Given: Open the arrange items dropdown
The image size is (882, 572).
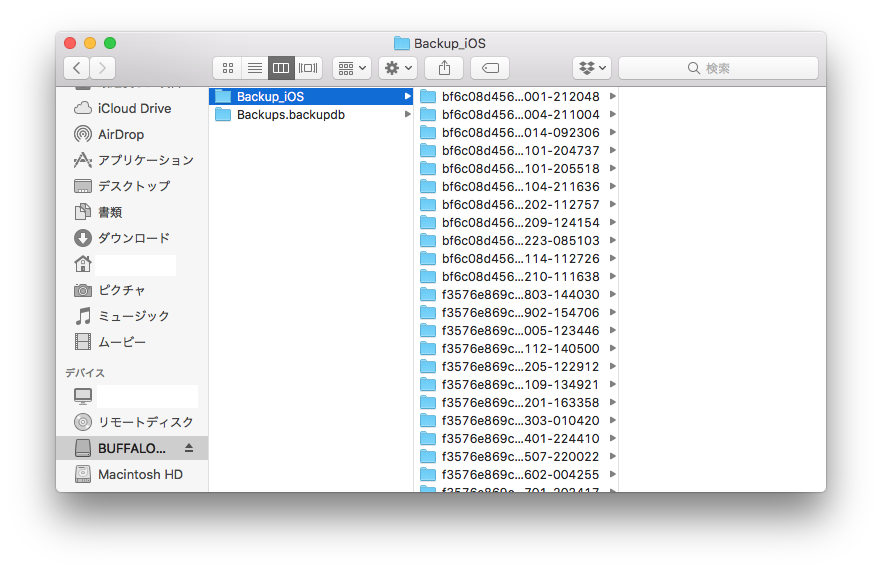Looking at the screenshot, I should 351,68.
